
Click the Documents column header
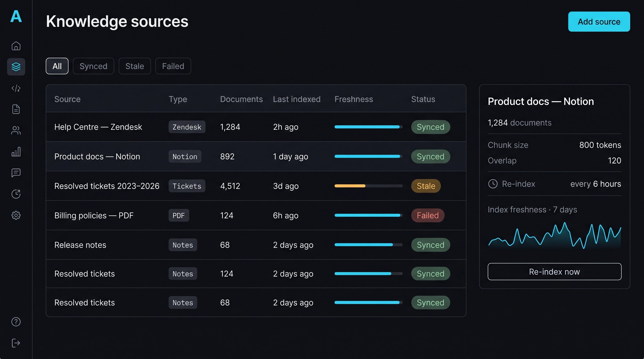[x=241, y=99]
